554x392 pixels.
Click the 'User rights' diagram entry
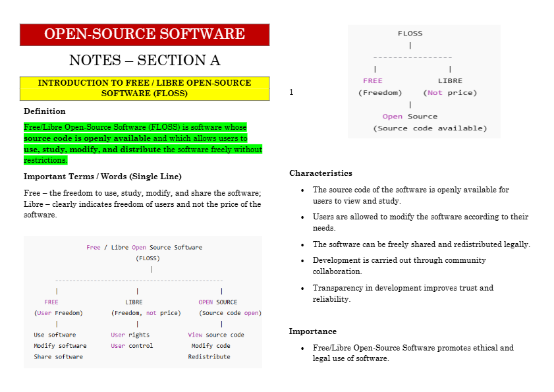[x=130, y=335]
